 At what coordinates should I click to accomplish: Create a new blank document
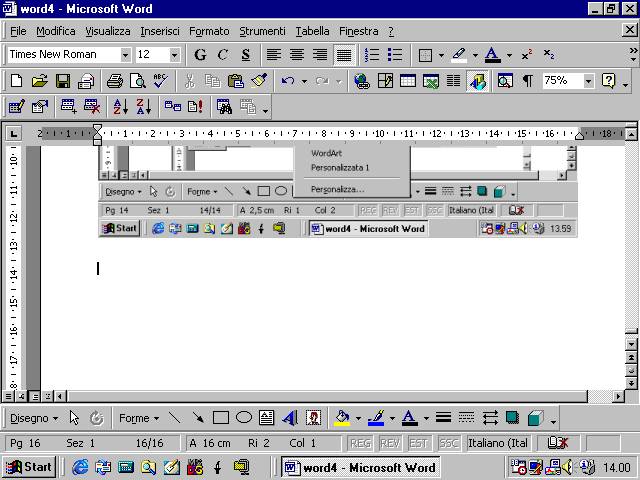(x=16, y=81)
